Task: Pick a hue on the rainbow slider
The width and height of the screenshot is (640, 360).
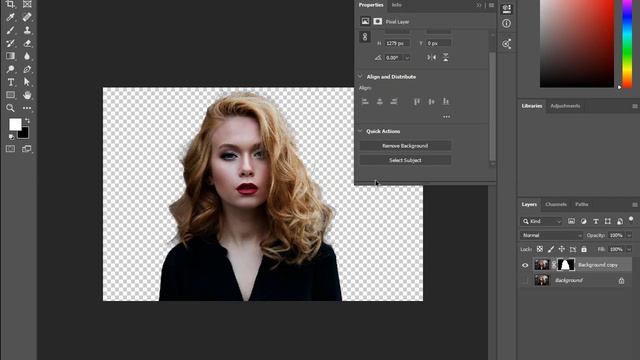Action: [627, 43]
